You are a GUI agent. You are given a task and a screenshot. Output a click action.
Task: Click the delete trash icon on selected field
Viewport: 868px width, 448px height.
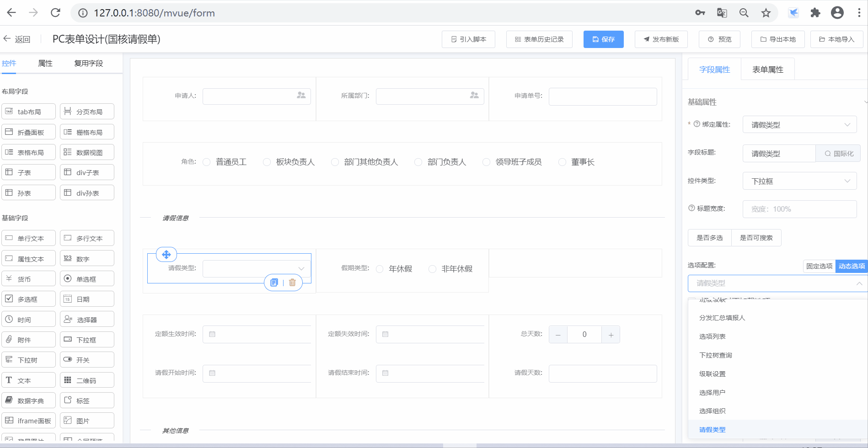coord(292,283)
